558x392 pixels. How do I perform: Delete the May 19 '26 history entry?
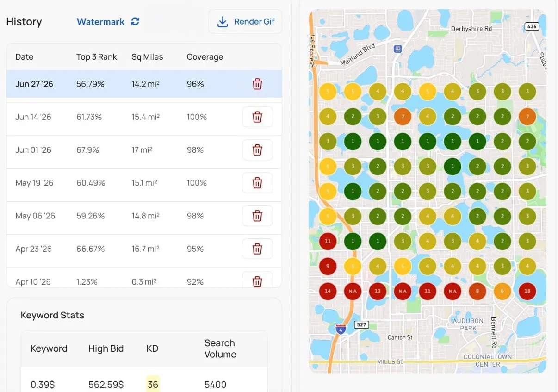pos(257,183)
